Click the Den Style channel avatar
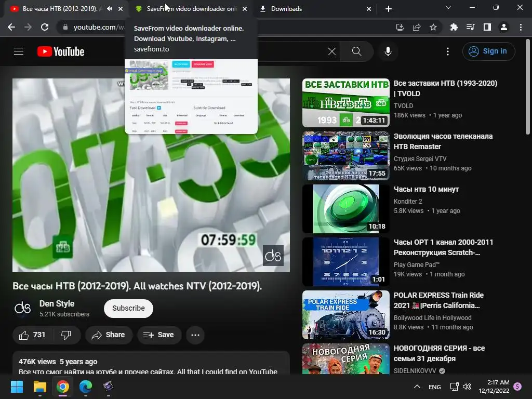The image size is (532, 399). (x=23, y=308)
